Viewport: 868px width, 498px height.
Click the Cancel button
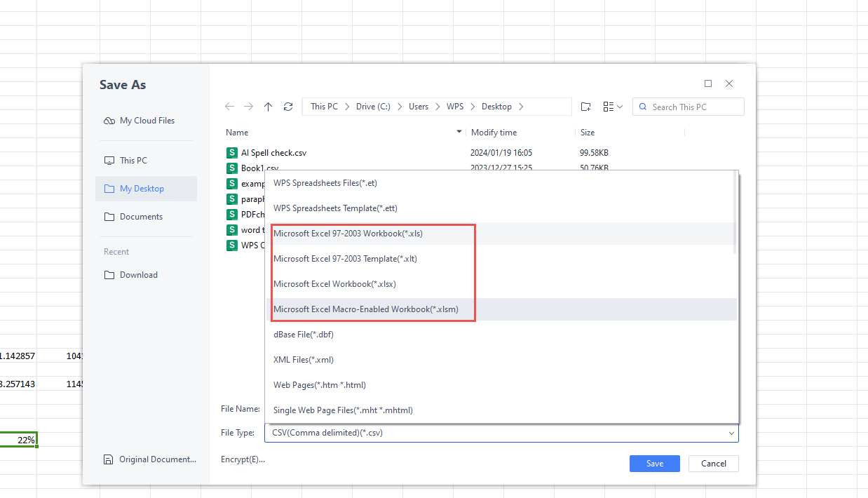(x=713, y=463)
